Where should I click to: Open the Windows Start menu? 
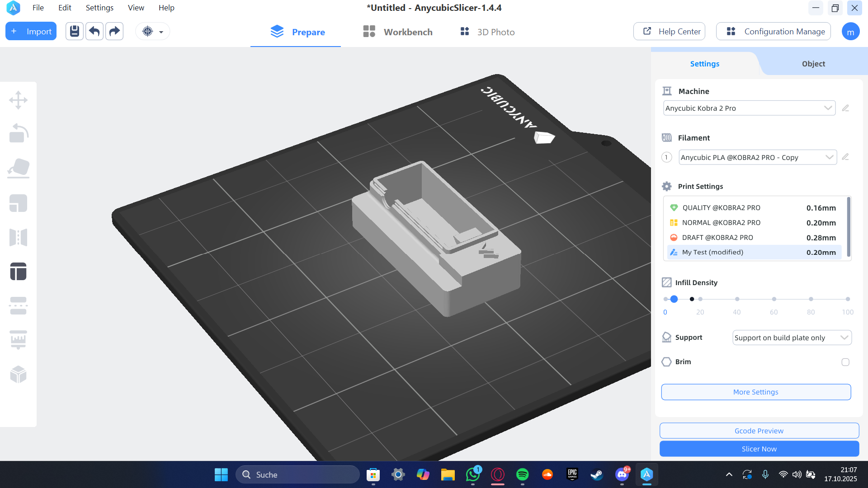[221, 474]
